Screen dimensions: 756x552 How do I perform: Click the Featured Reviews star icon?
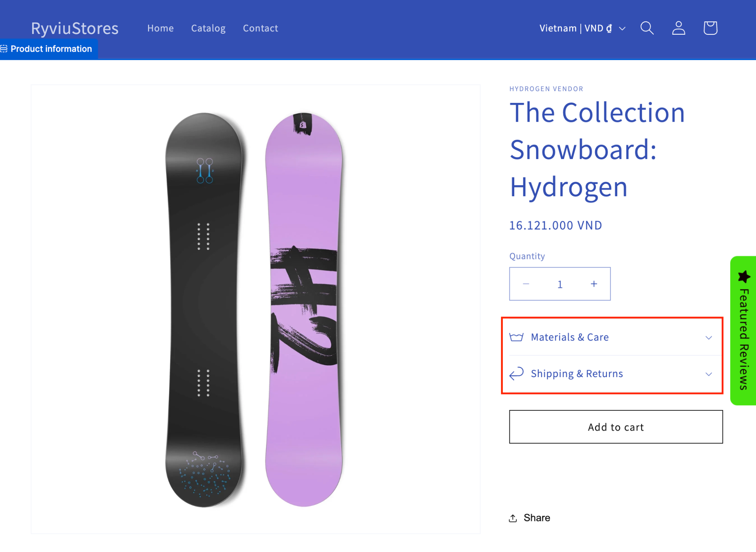(x=744, y=277)
